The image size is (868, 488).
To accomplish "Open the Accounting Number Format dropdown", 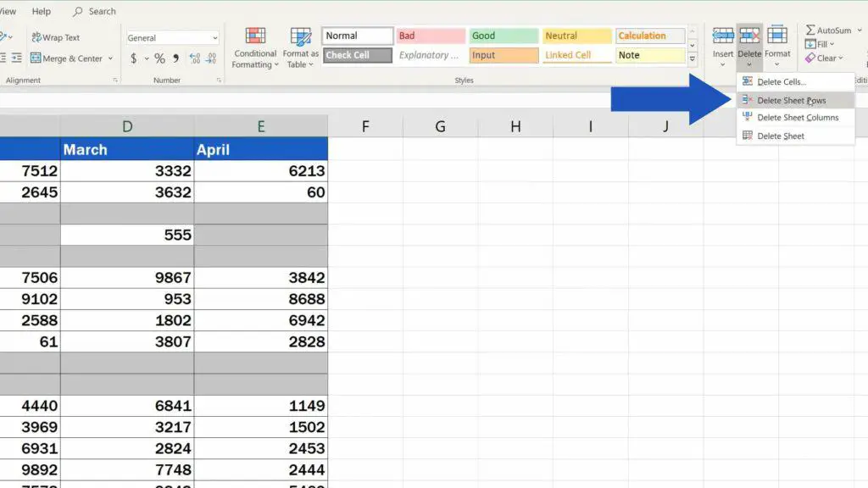I will pyautogui.click(x=146, y=59).
